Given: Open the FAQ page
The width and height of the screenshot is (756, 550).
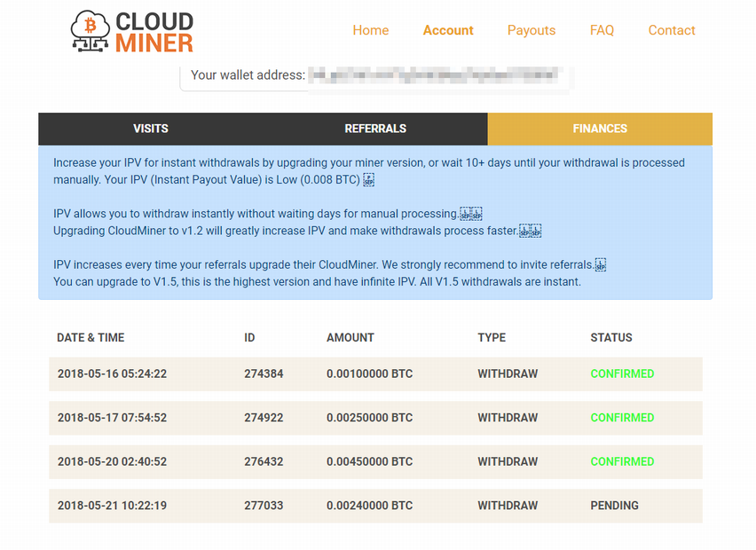Looking at the screenshot, I should point(602,30).
